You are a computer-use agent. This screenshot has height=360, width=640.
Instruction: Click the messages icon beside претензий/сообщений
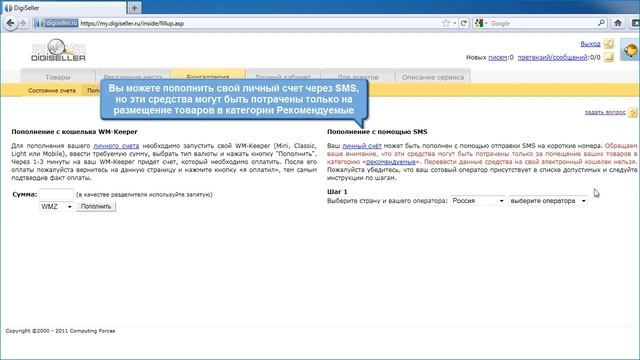click(609, 58)
